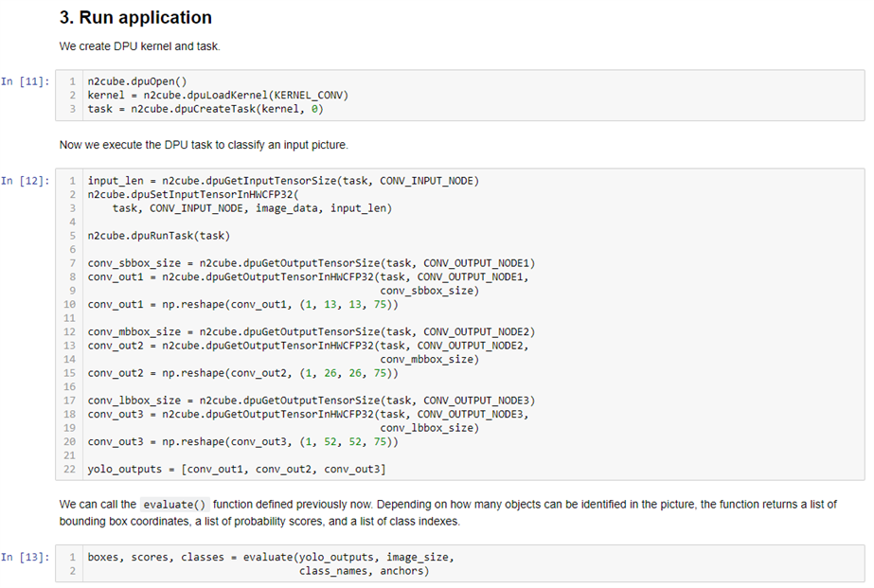Place cursor on dpuLoadKernel(KERNEL_CONV) line
This screenshot has height=588, width=874.
(x=218, y=96)
